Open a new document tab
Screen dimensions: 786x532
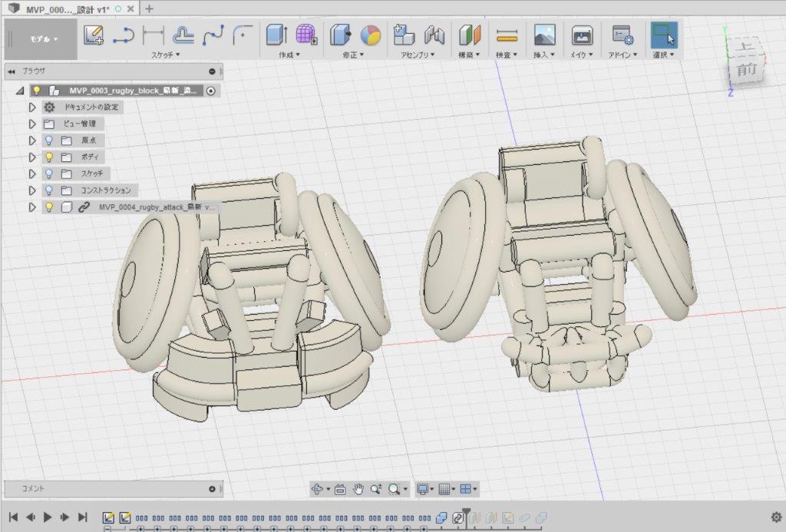(x=149, y=8)
